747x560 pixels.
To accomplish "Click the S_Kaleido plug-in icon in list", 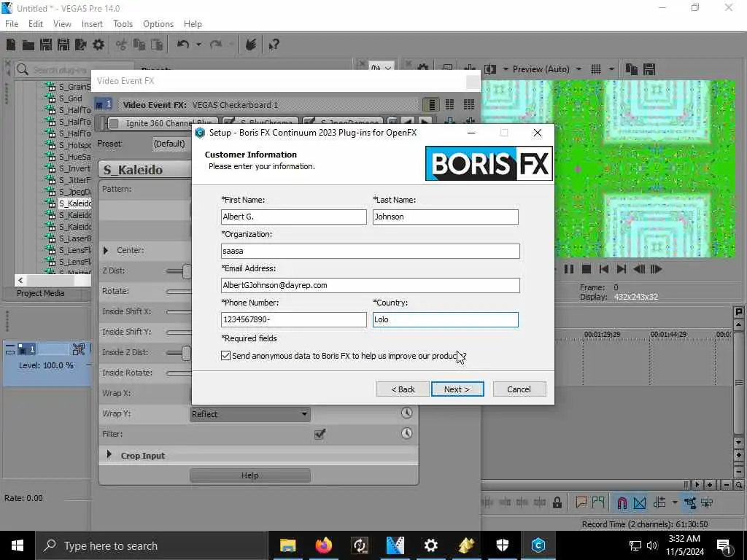I will (50, 204).
